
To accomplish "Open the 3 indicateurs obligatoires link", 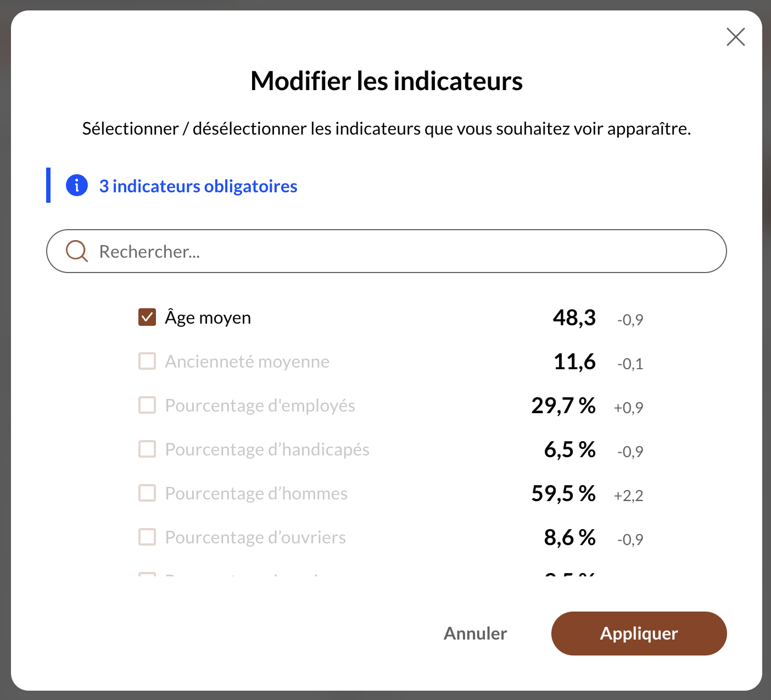I will coord(198,186).
